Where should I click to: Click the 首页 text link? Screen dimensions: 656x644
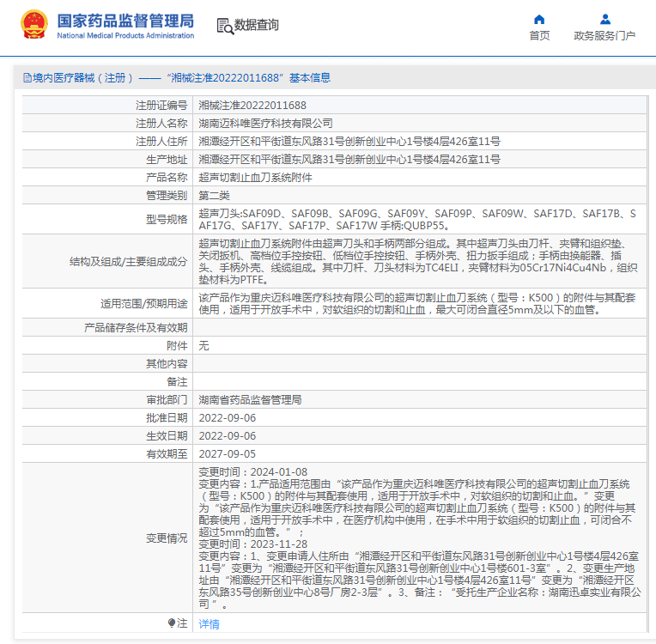pos(539,36)
